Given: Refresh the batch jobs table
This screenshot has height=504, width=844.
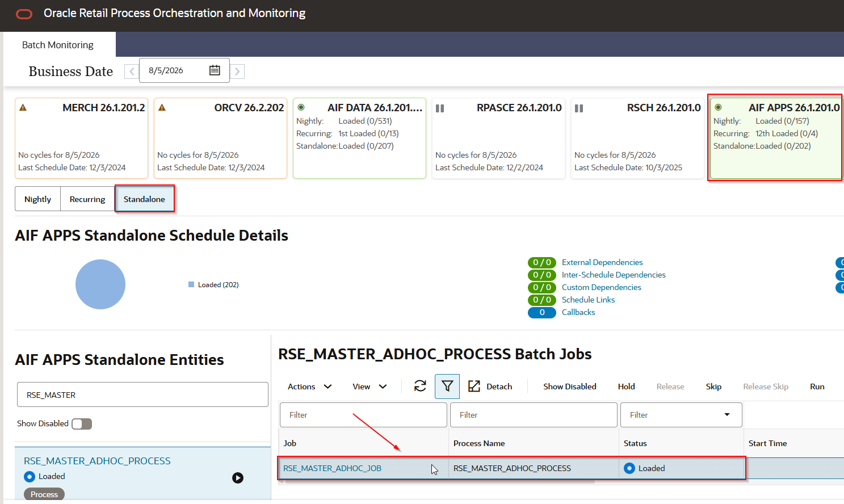Looking at the screenshot, I should [x=420, y=387].
